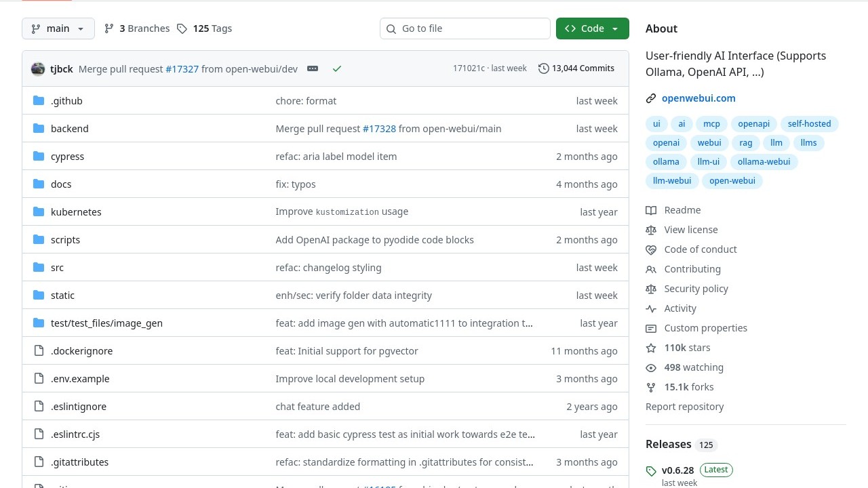This screenshot has height=488, width=868.
Task: Click the green checkmark commit status icon
Action: click(337, 68)
